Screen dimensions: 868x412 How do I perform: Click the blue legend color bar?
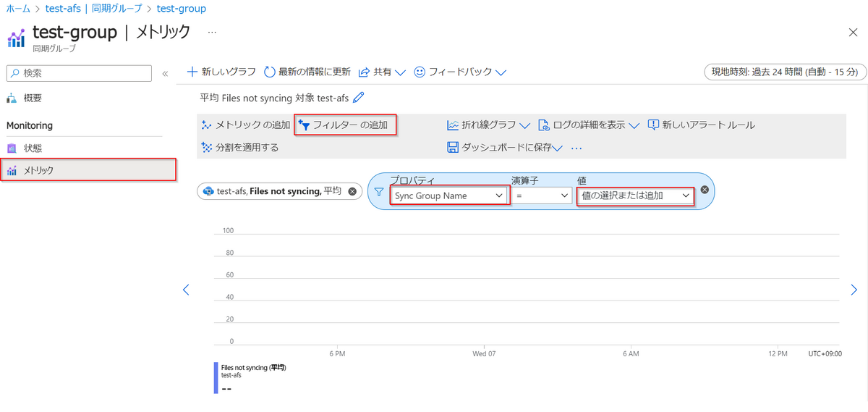point(216,378)
